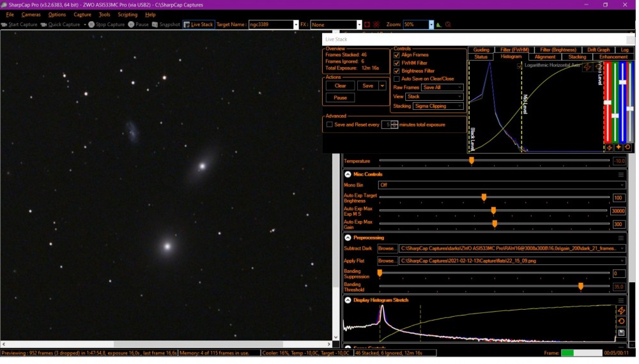Toggle the FWHM Filter checkbox

397,63
